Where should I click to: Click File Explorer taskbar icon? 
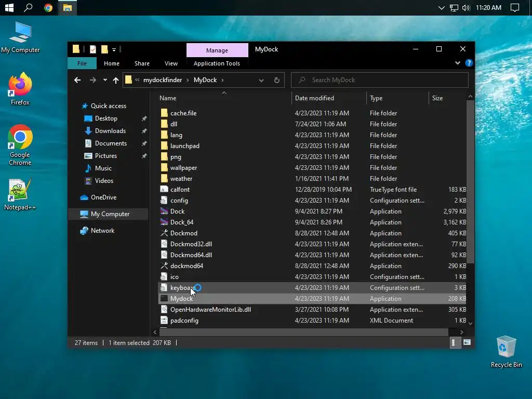pyautogui.click(x=67, y=7)
